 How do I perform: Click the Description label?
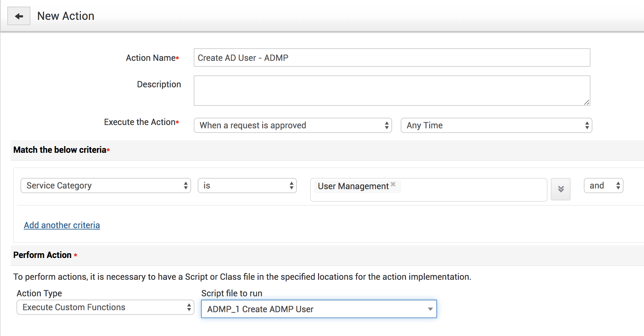[x=159, y=84]
